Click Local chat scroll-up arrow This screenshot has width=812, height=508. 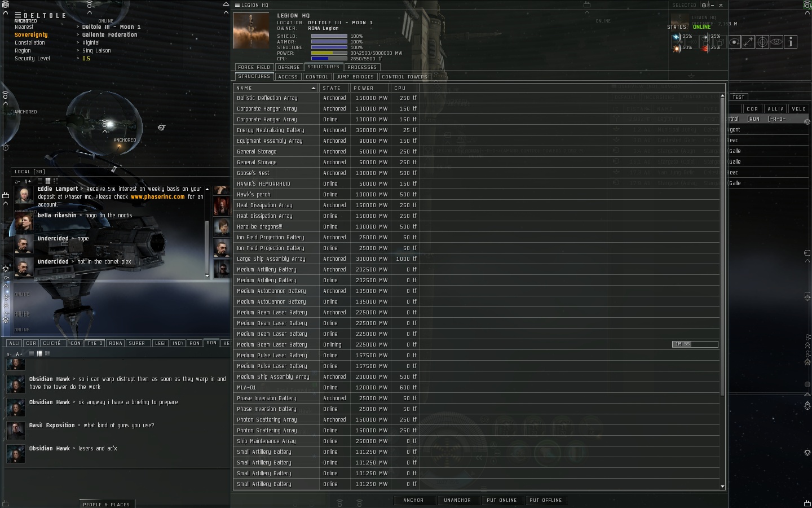click(x=207, y=189)
